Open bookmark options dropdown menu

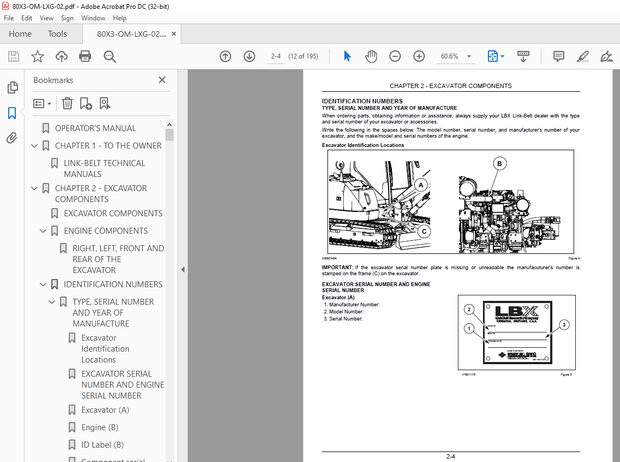(42, 104)
